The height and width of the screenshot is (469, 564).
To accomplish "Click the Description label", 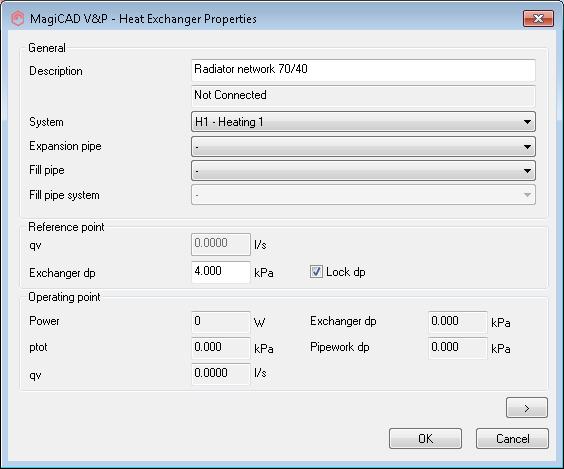I will click(56, 71).
